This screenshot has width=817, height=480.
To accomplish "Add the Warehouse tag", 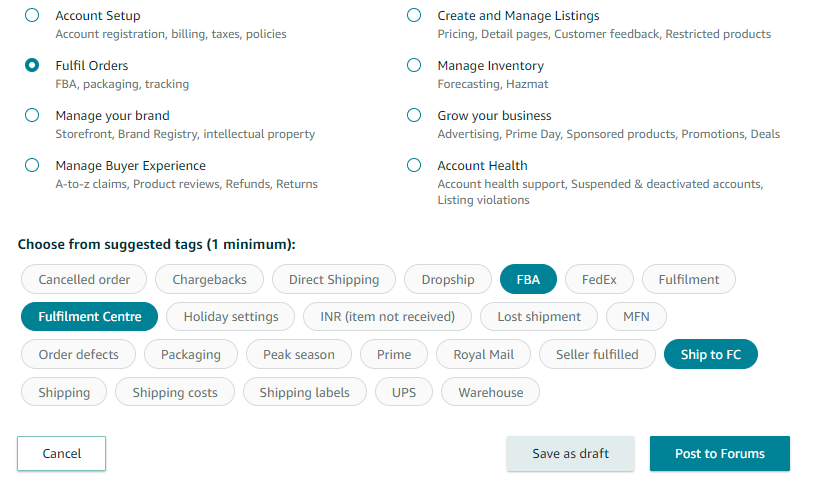I will (x=490, y=392).
